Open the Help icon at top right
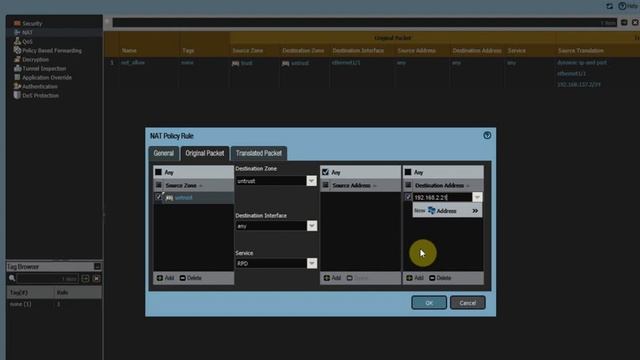The image size is (640, 360). click(x=622, y=6)
